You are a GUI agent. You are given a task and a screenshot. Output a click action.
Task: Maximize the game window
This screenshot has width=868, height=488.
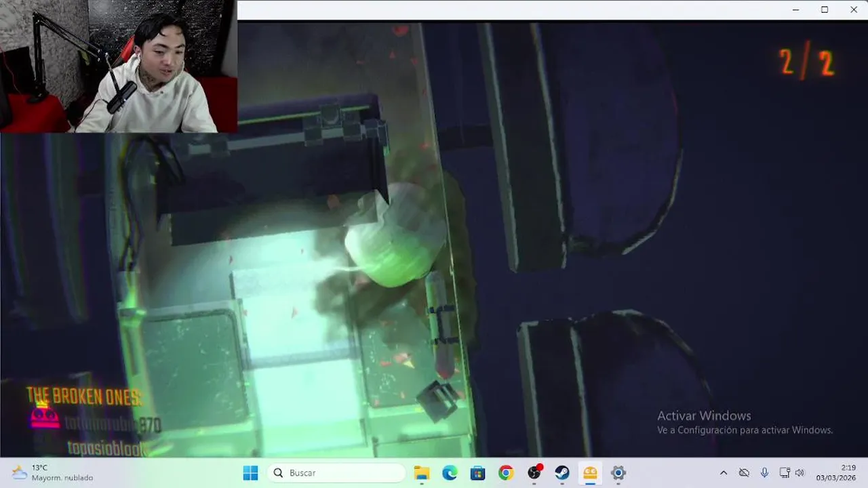(825, 9)
